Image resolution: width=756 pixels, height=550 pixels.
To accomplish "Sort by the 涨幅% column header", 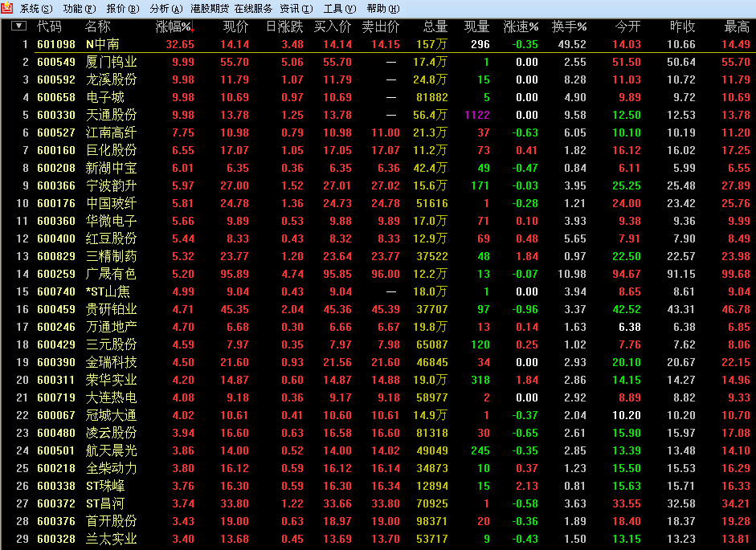I will coord(175,26).
